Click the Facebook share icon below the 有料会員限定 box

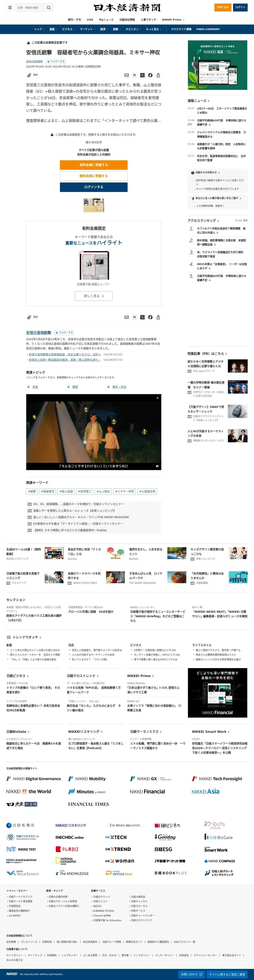tap(150, 317)
